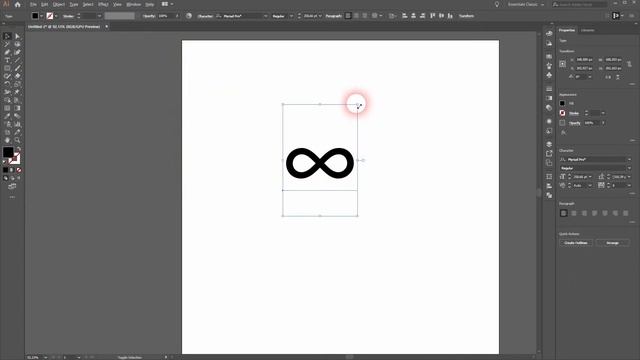This screenshot has width=640, height=360.
Task: Open the Window menu
Action: [x=133, y=4]
